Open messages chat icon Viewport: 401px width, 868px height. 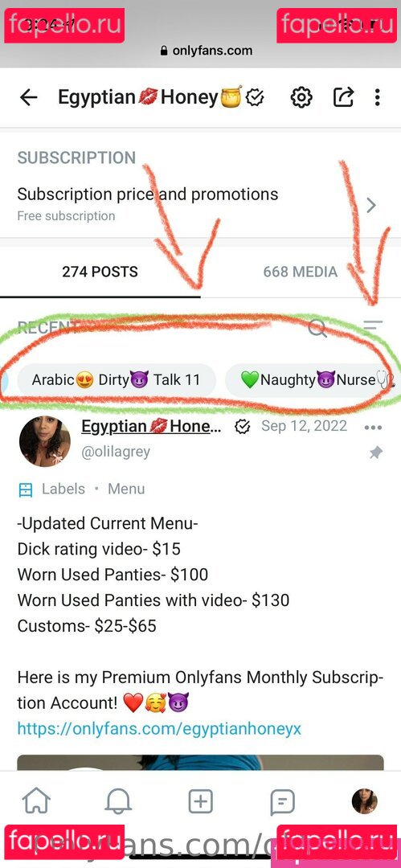point(283,801)
